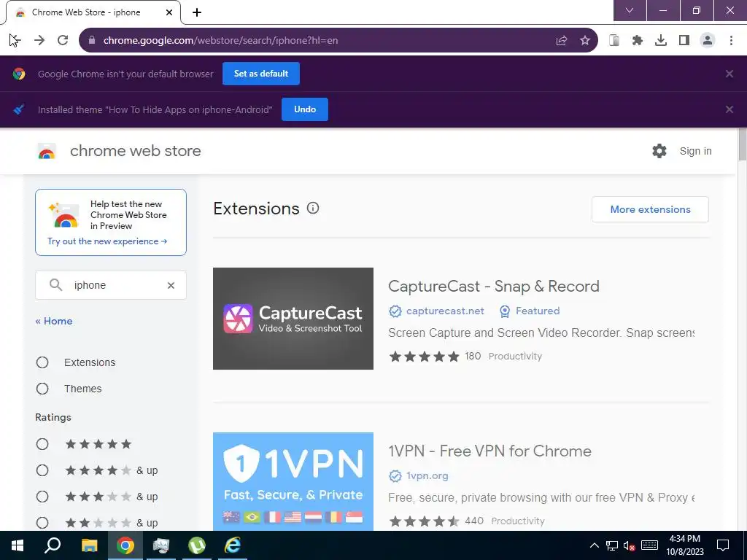This screenshot has width=747, height=560.
Task: Open 1VPN - Free VPN for Chrome title
Action: click(489, 451)
